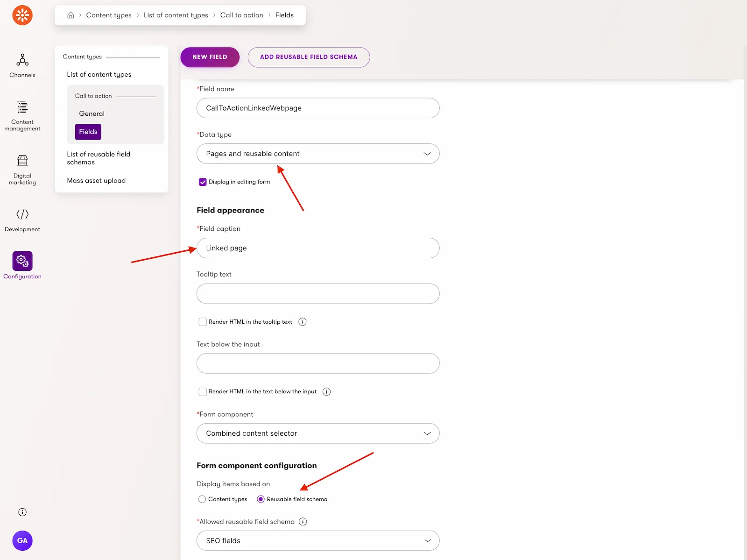
Task: Go to home via breadcrumb icon
Action: point(70,15)
